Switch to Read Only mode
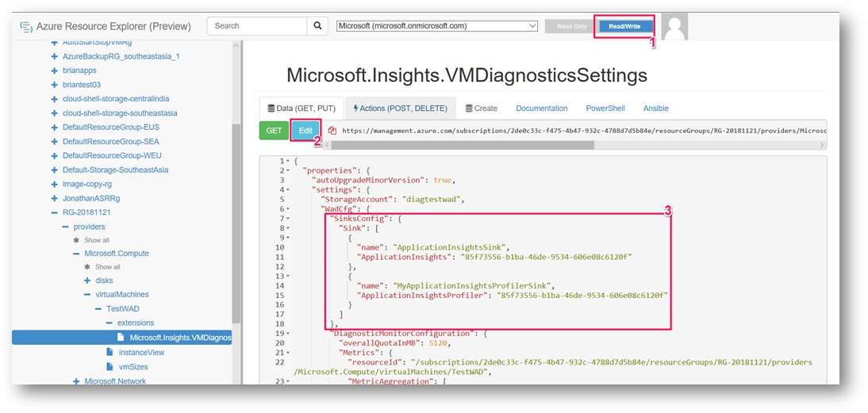The width and height of the screenshot is (868, 413). click(571, 26)
